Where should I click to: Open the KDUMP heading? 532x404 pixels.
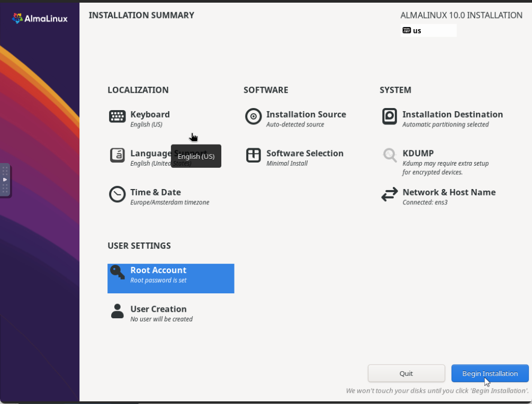pos(418,154)
